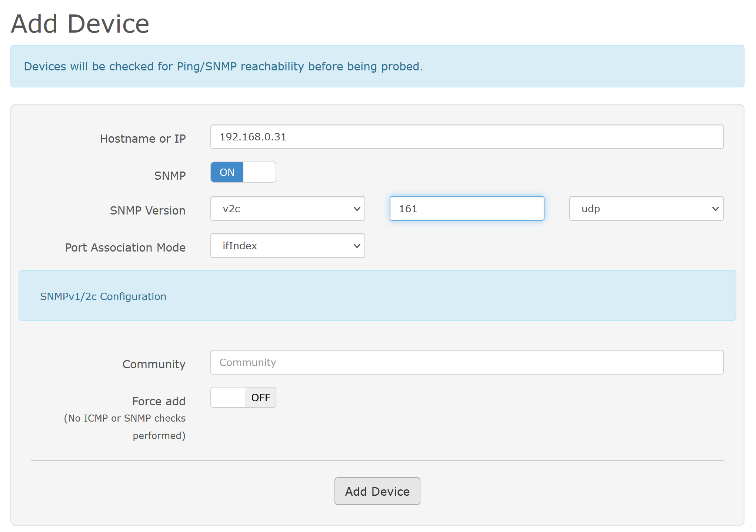
Task: Click the Add Device page heading
Action: coord(80,24)
